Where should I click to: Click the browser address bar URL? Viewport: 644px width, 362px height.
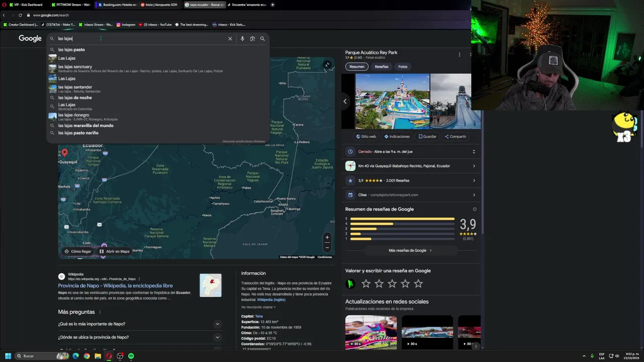coord(50,15)
